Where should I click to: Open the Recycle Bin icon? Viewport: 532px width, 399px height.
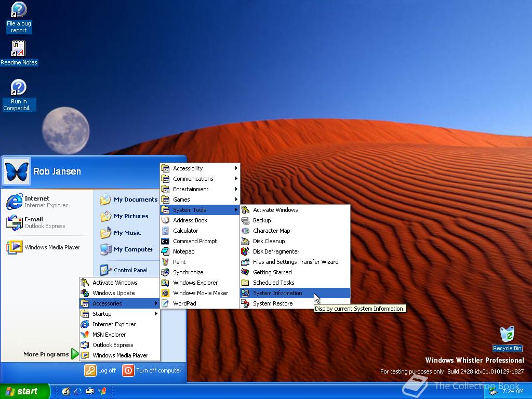pyautogui.click(x=507, y=339)
